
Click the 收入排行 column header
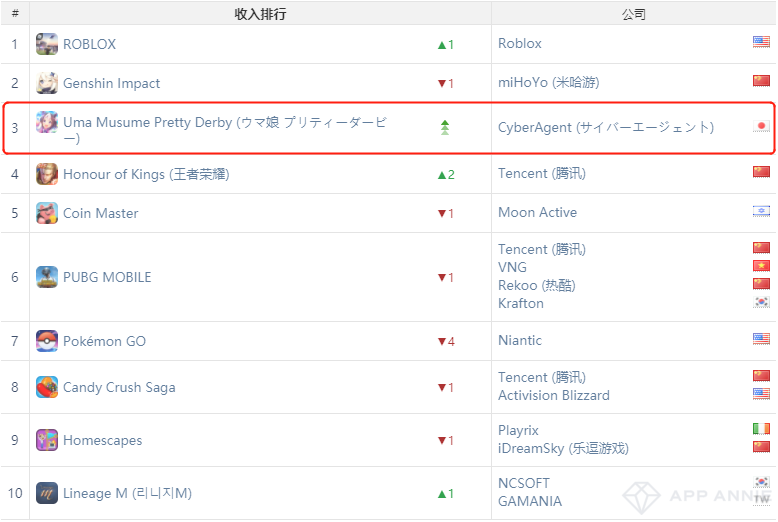coord(260,14)
